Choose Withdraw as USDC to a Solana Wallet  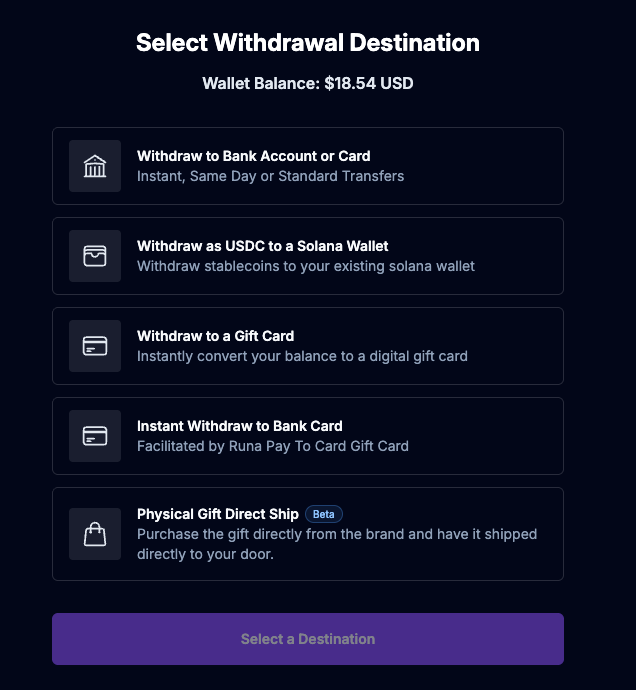tap(262, 246)
